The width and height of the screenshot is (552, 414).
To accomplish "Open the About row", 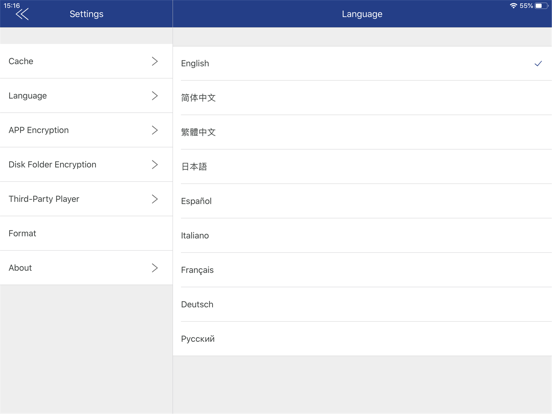I will (86, 268).
